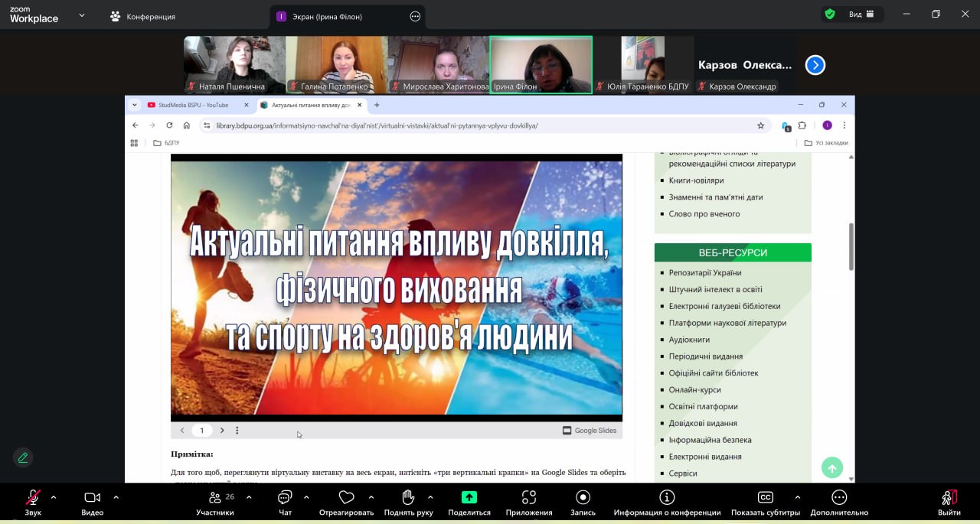
Task: Show next participants with blue arrow
Action: pos(815,65)
